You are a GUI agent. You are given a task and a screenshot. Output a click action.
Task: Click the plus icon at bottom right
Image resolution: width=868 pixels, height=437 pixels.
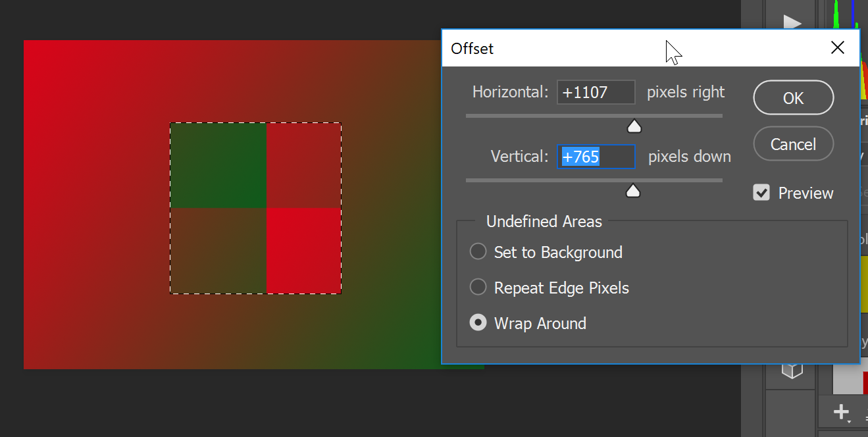click(x=841, y=413)
